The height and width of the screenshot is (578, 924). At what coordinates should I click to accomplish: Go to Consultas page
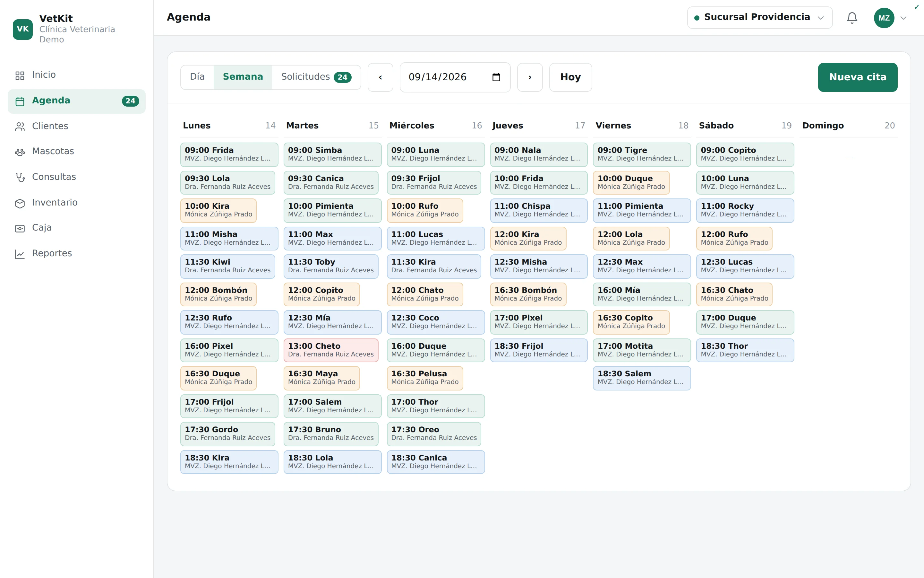pyautogui.click(x=76, y=177)
